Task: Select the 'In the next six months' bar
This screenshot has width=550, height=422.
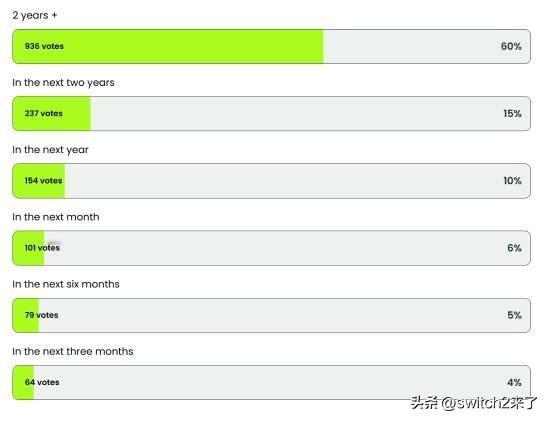Action: 271,315
